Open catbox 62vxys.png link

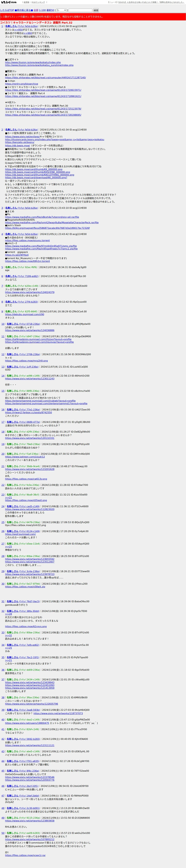(26, 626)
